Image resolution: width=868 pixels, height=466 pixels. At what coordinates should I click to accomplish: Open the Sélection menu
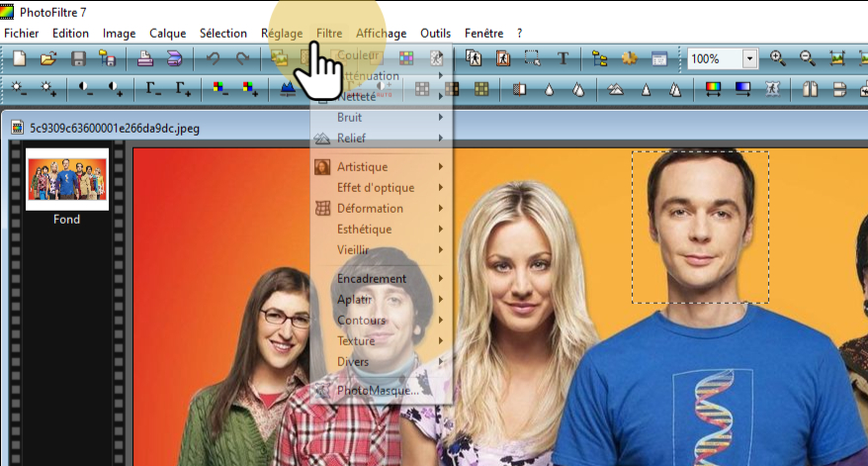(x=223, y=34)
